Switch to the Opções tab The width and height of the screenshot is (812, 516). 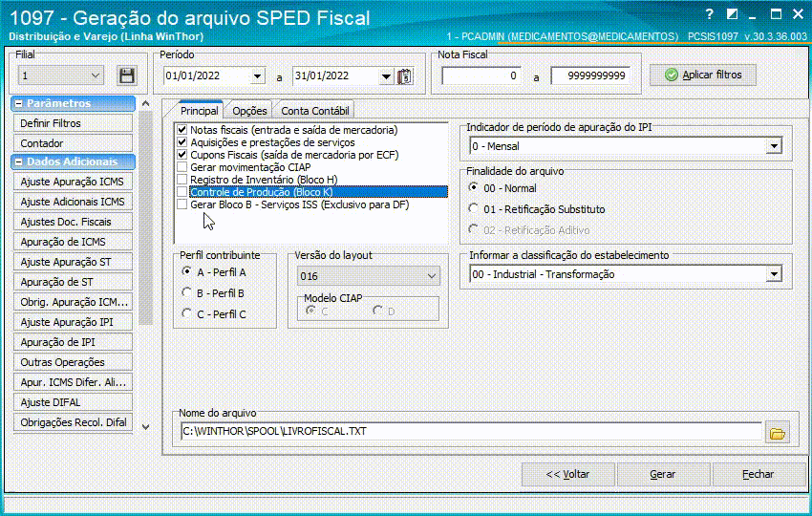coord(249,110)
